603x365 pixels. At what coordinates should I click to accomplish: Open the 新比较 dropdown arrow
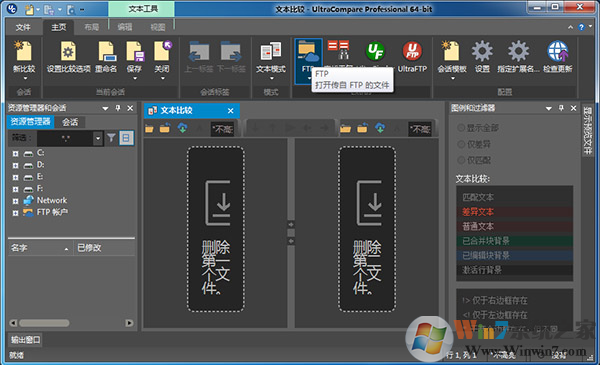25,78
